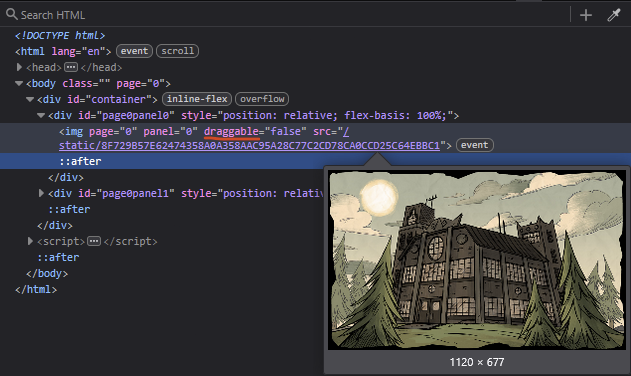Collapse the page0panel0 div node
Screen dimensions: 631x376
tap(41, 115)
